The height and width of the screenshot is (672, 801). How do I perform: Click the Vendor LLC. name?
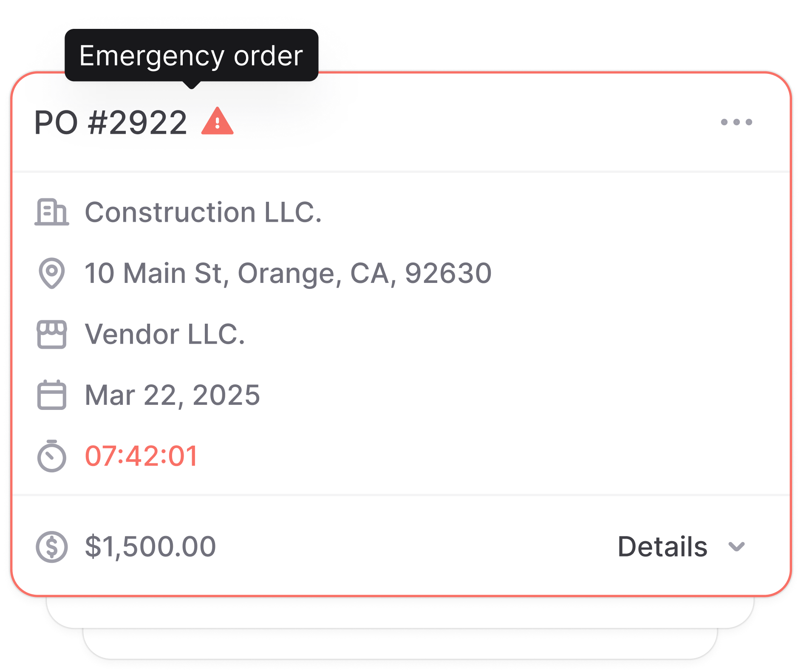coord(165,334)
